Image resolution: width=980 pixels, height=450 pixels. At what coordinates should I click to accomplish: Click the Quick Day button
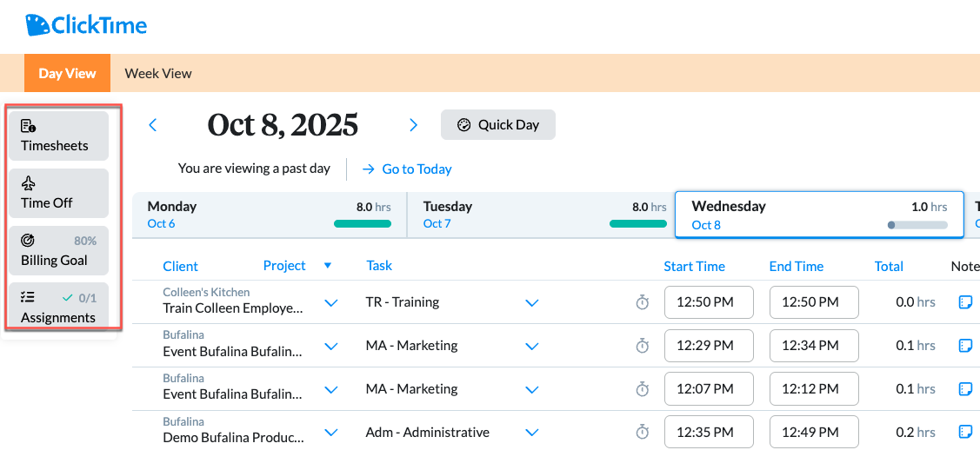click(x=498, y=125)
